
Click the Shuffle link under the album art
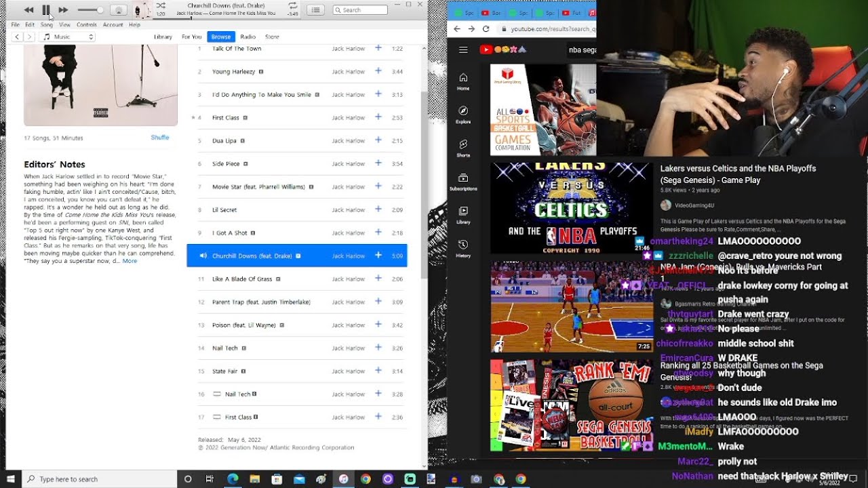click(x=160, y=138)
